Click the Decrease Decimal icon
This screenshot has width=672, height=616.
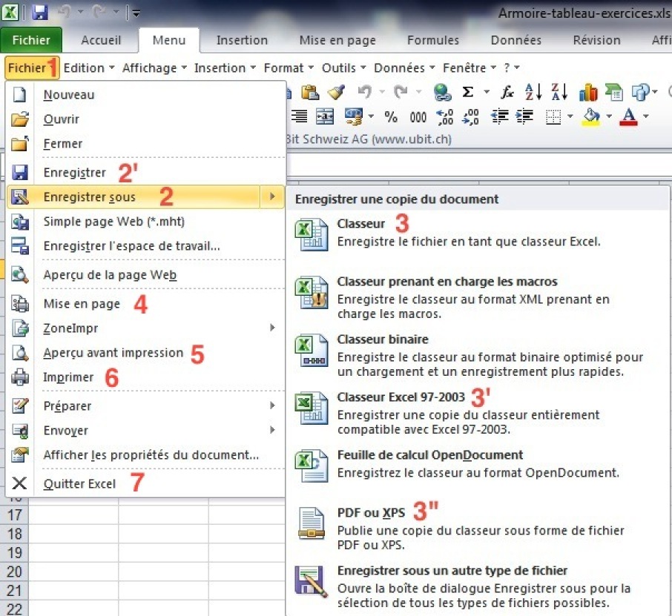(470, 116)
